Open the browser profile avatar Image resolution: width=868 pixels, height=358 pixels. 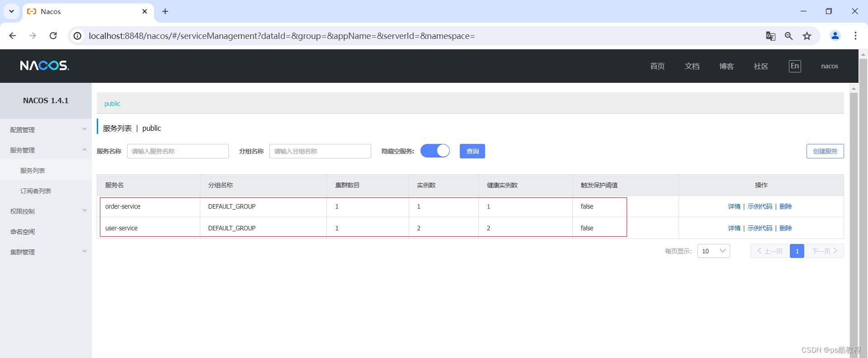pyautogui.click(x=835, y=36)
